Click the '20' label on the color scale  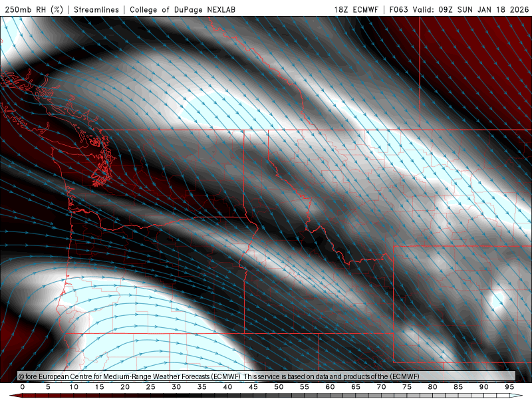[x=125, y=387]
